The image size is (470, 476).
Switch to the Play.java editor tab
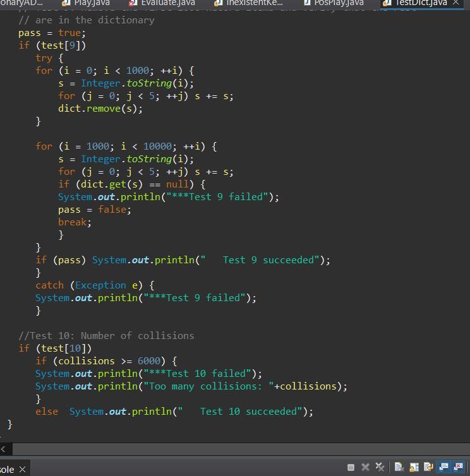click(x=86, y=3)
